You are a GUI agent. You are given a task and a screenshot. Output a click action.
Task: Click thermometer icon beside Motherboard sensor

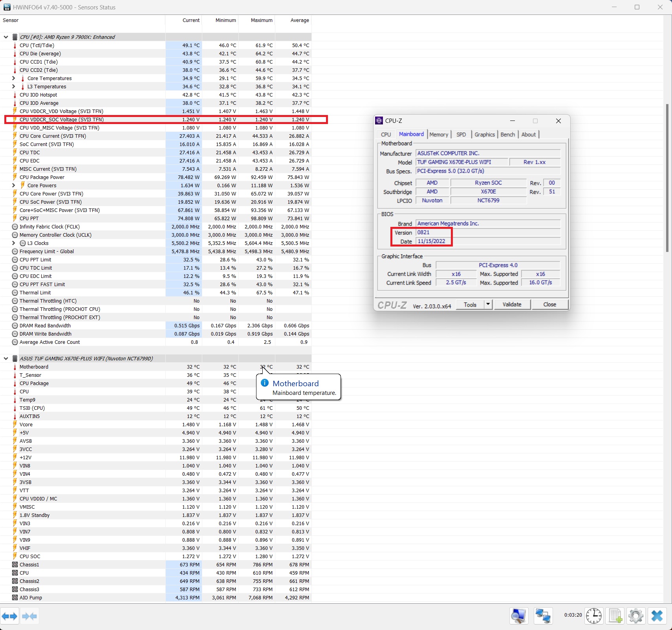[x=15, y=367]
